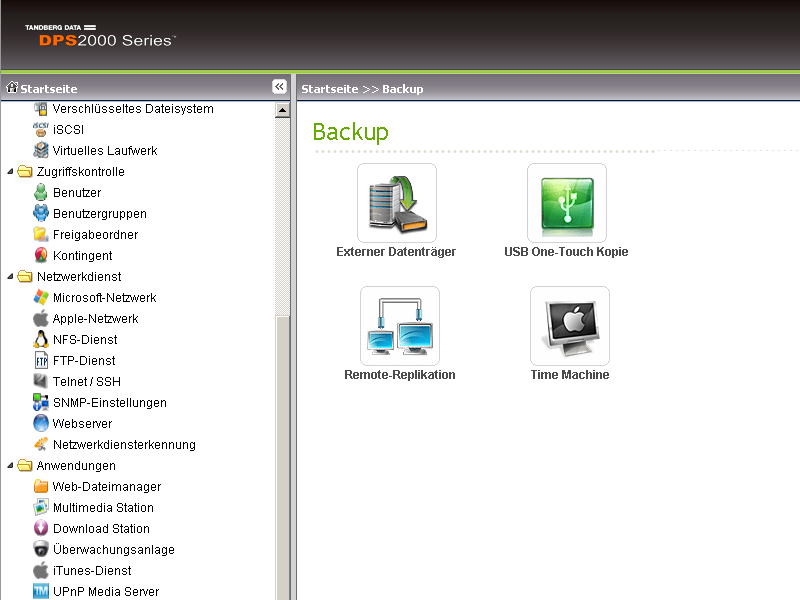
Task: Open Download Station entry
Action: (101, 529)
